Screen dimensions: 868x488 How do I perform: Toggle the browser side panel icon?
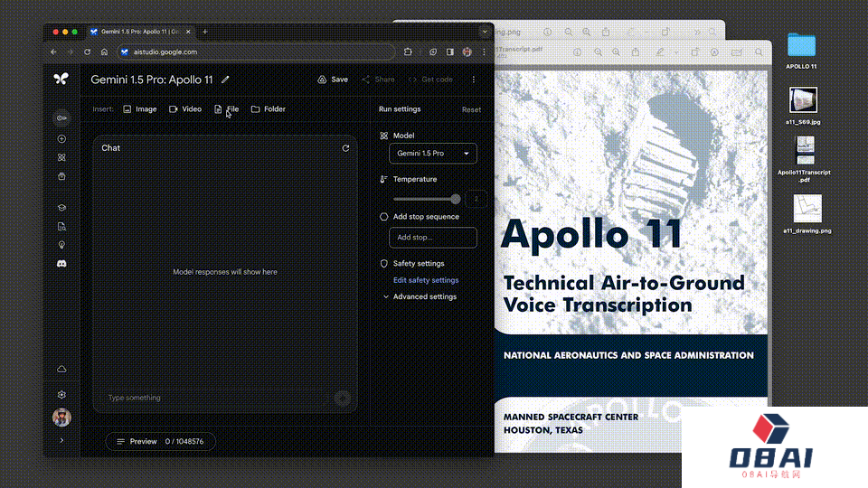pyautogui.click(x=450, y=52)
